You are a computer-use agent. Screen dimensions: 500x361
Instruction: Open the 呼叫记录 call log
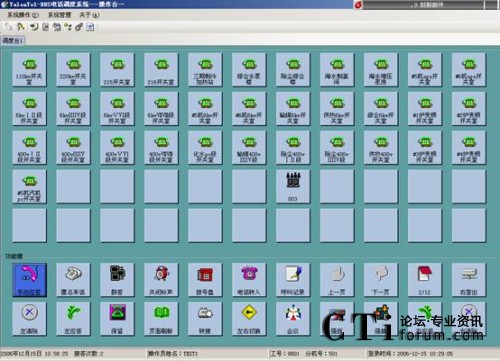click(x=293, y=280)
